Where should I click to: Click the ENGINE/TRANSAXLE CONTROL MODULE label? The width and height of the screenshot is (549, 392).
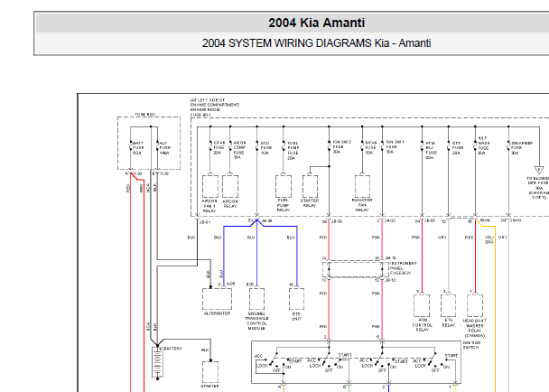pyautogui.click(x=256, y=321)
